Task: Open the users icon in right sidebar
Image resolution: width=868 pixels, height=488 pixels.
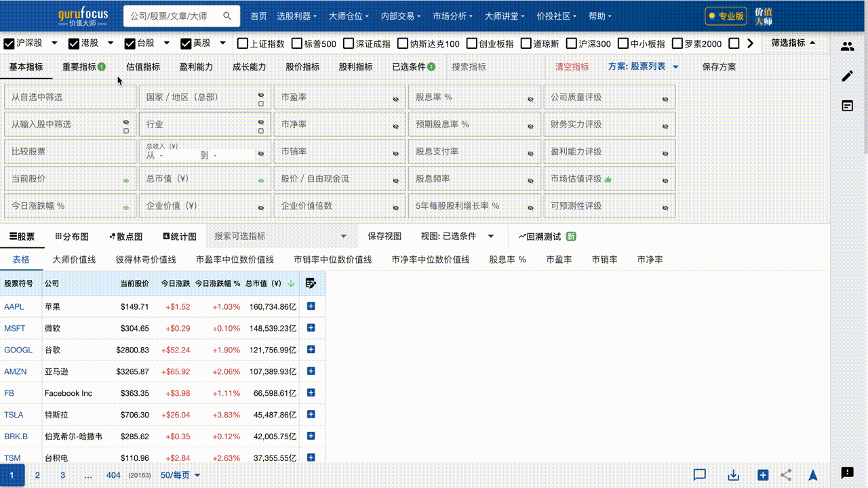Action: click(x=847, y=47)
